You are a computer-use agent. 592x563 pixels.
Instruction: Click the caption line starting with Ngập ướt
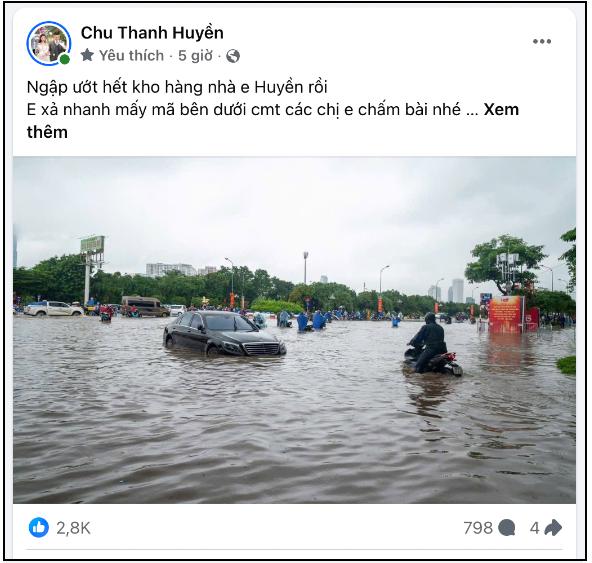177,87
